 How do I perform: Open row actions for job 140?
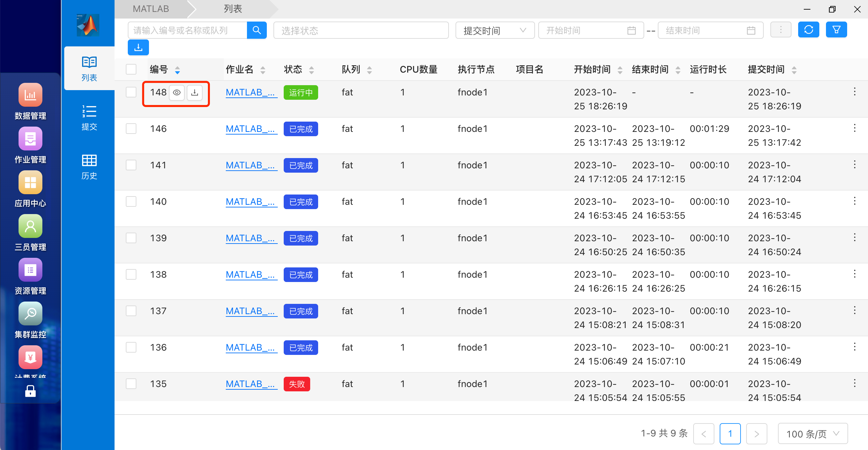[x=854, y=201]
